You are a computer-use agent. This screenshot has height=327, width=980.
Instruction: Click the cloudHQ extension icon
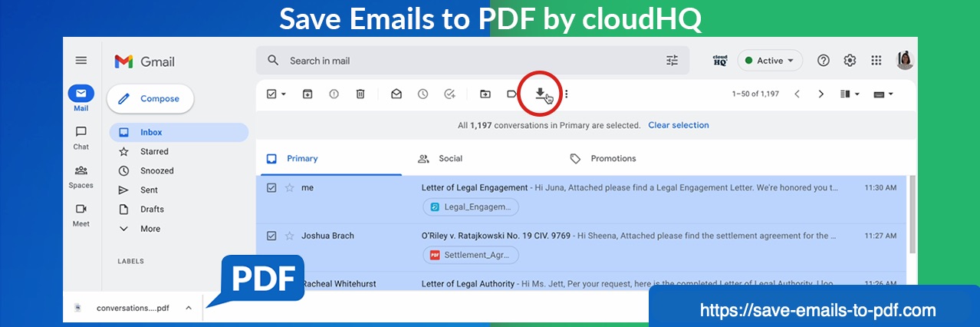[x=720, y=61]
